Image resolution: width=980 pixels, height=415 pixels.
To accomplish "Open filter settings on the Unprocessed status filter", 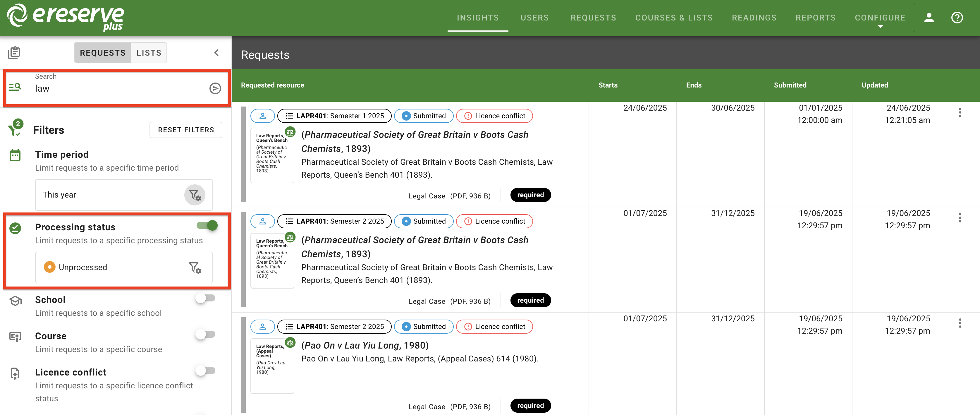I will tap(195, 267).
